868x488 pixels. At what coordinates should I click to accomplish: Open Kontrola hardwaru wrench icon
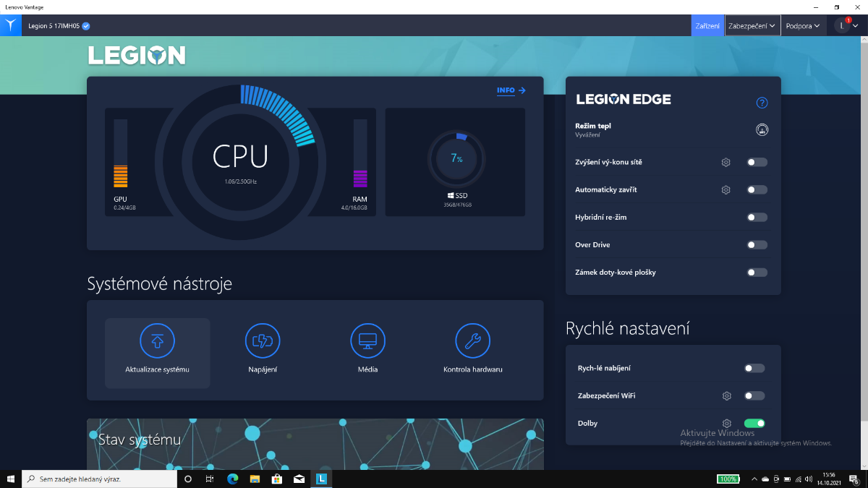click(x=472, y=341)
